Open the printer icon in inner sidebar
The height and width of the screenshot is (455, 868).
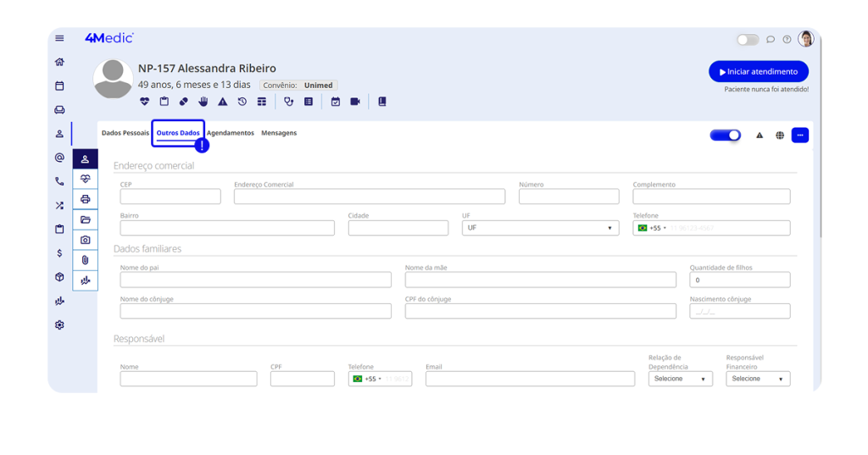coord(85,199)
